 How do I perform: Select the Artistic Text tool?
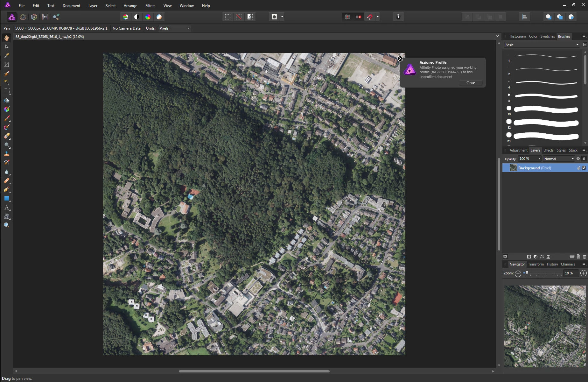pos(6,208)
